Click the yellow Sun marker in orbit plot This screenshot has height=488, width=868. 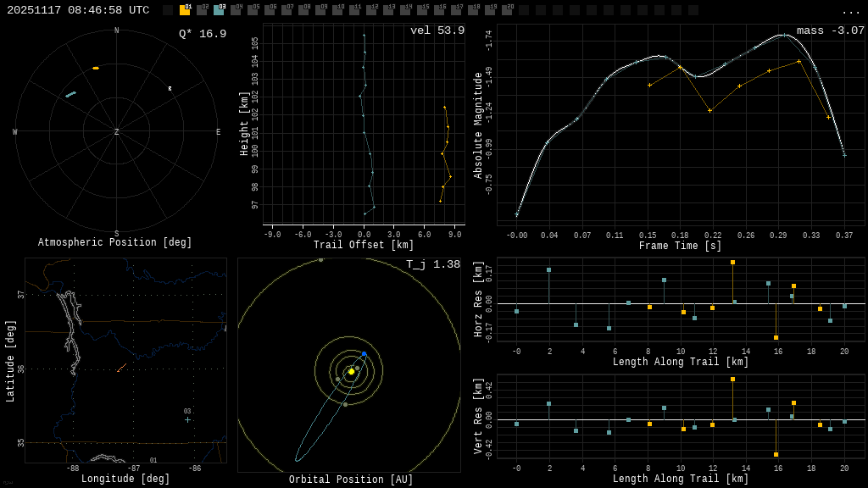pyautogui.click(x=351, y=371)
